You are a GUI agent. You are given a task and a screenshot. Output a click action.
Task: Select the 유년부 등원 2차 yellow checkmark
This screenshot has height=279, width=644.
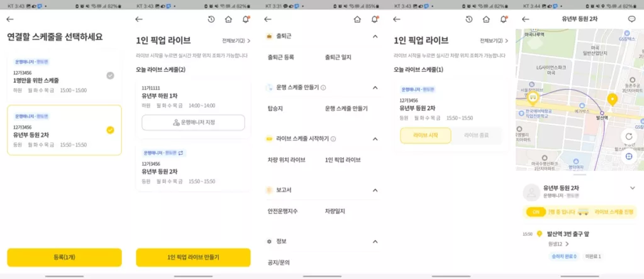[110, 130]
